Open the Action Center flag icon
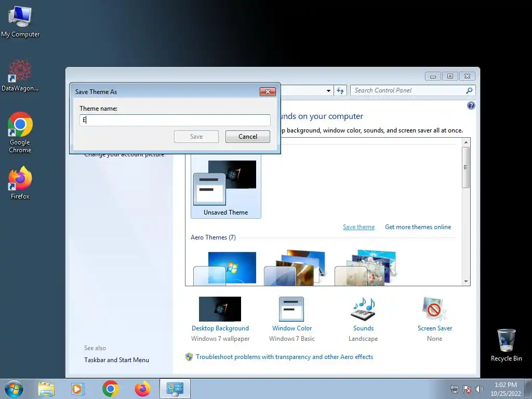This screenshot has width=532, height=399. [467, 389]
